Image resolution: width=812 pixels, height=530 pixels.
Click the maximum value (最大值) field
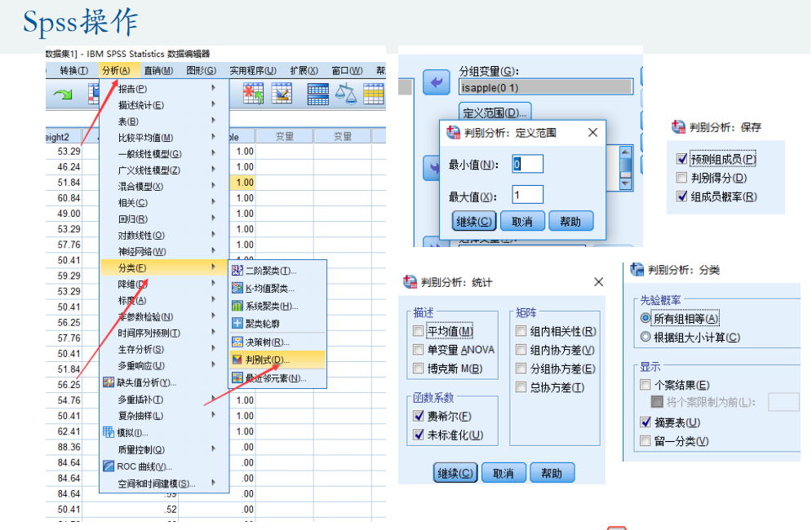click(x=528, y=195)
